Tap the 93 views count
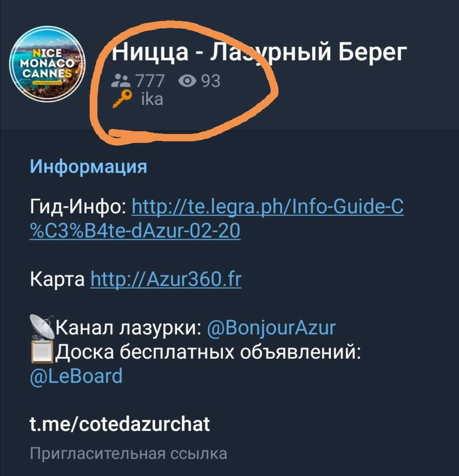Image resolution: width=459 pixels, height=476 pixels. [x=211, y=81]
